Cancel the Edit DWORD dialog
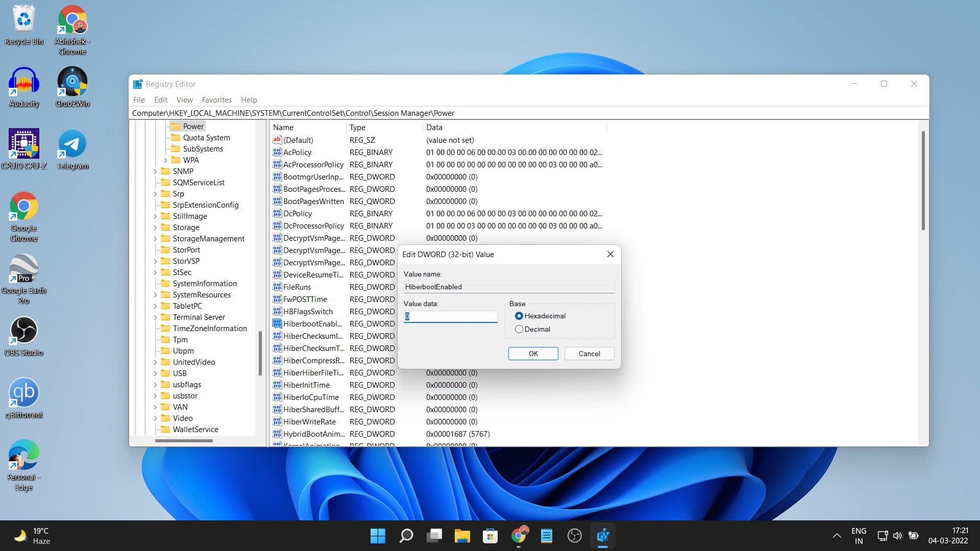980x551 pixels. tap(589, 354)
